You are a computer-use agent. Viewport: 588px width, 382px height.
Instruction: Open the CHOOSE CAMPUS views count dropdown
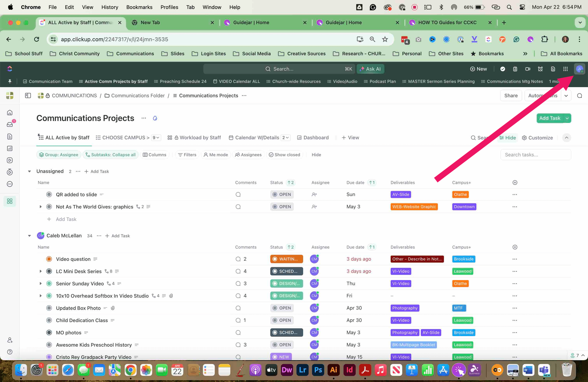click(x=156, y=138)
